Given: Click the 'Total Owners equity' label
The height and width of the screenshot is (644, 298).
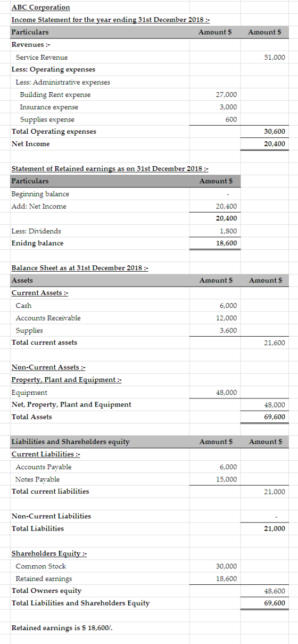Looking at the screenshot, I should [x=46, y=591].
